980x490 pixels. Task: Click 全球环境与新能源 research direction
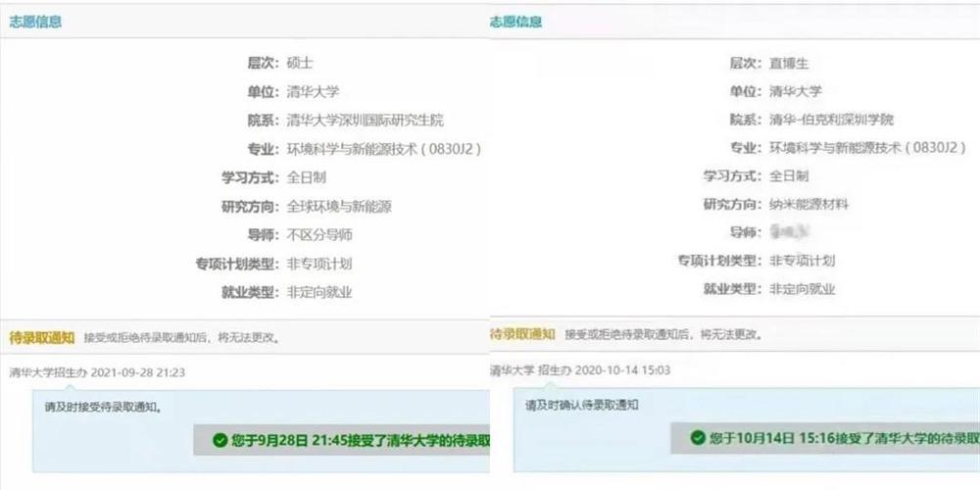339,206
